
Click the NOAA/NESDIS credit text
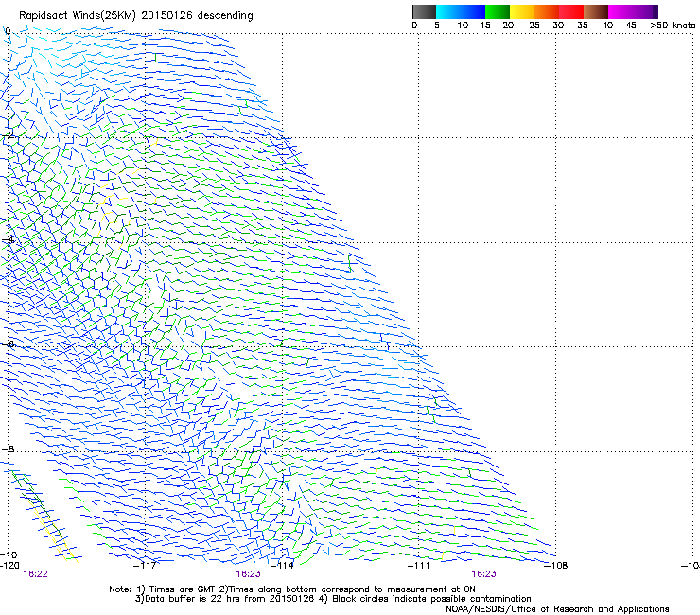pos(557,608)
